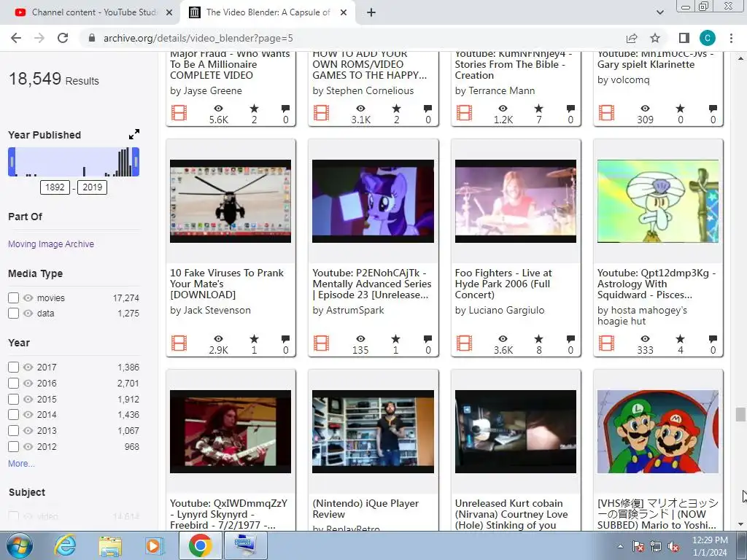Click film icon on Major Fraud card

pyautogui.click(x=179, y=113)
